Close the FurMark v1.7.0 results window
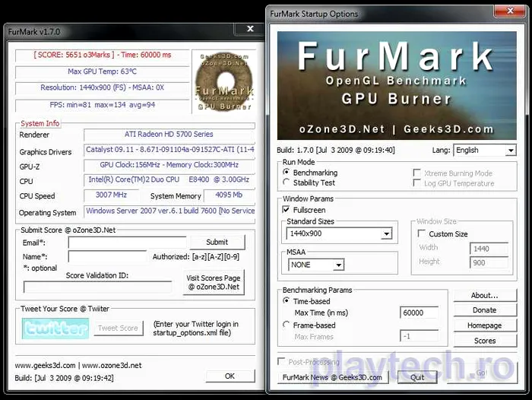Image resolution: width=532 pixels, height=400 pixels. point(250,29)
